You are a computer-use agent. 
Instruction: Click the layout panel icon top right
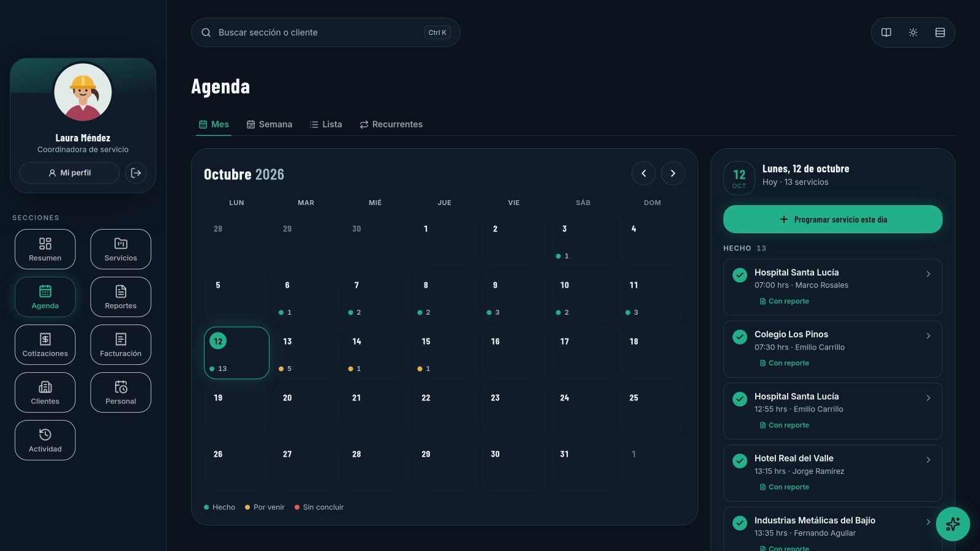(940, 32)
